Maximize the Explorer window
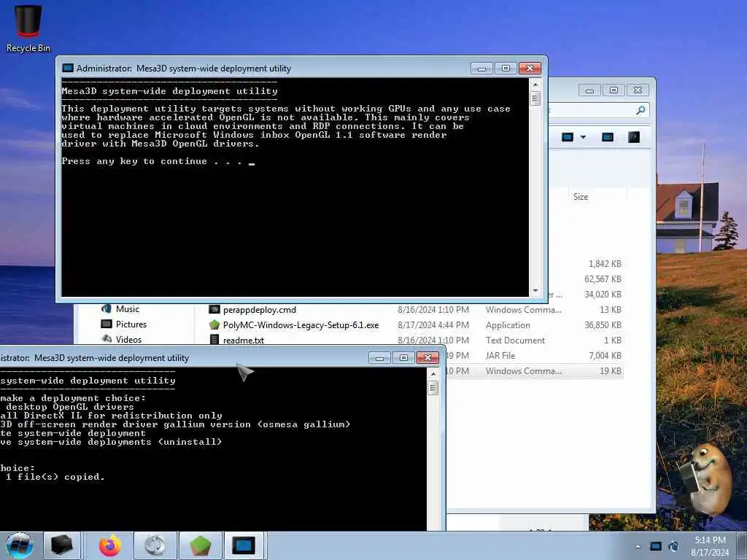Screen dimensions: 747x560 coord(614,90)
